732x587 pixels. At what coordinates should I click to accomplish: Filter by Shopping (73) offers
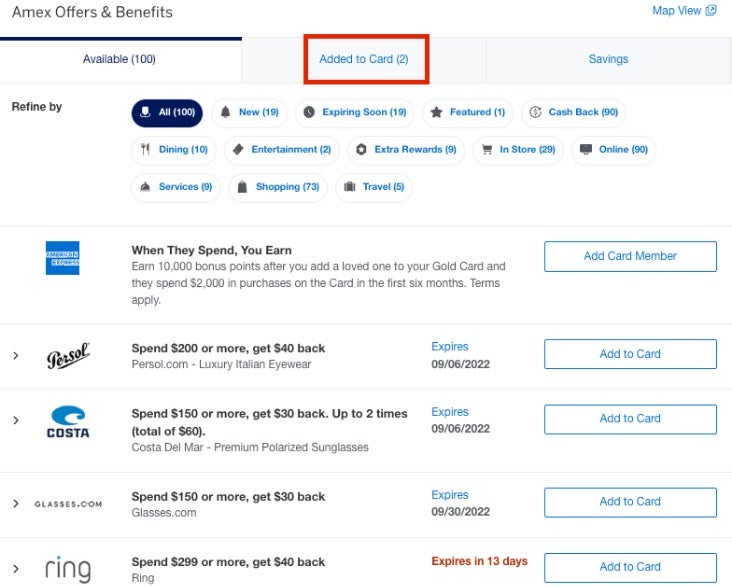[278, 187]
